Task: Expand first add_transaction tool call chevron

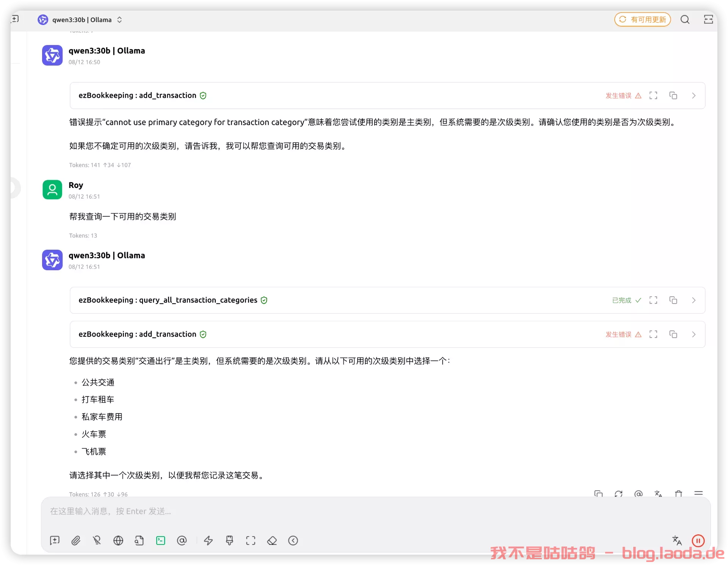Action: [693, 95]
